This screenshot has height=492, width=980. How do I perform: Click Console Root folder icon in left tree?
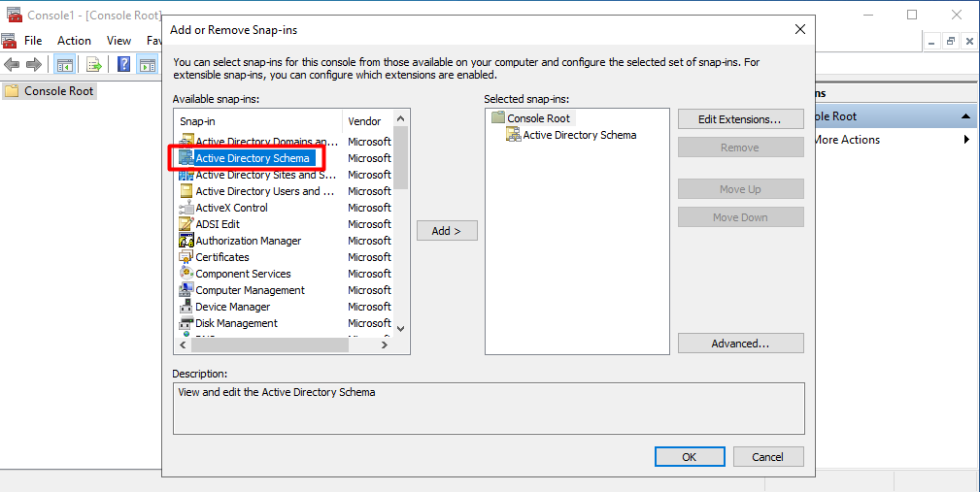point(12,91)
